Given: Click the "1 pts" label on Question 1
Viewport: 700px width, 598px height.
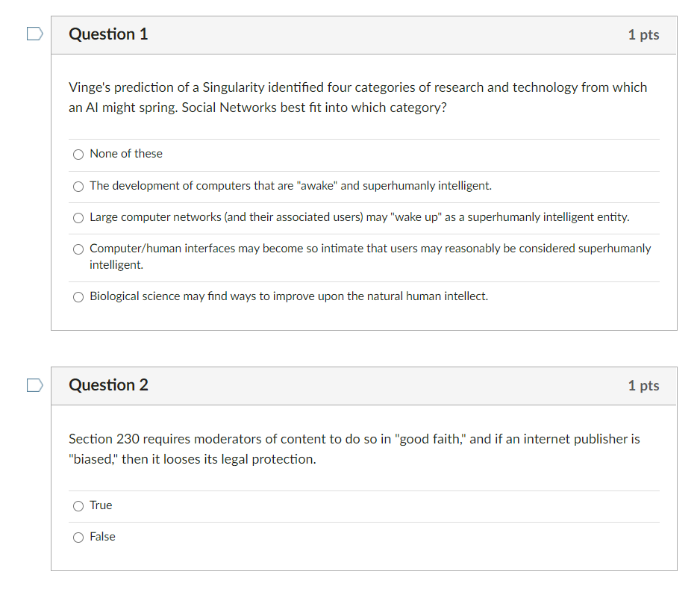Looking at the screenshot, I should pos(643,34).
